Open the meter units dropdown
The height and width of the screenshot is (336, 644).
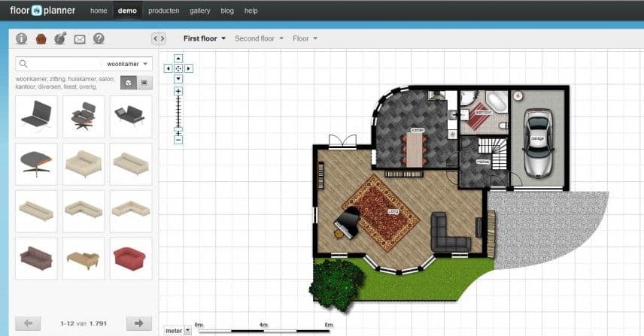[176, 329]
